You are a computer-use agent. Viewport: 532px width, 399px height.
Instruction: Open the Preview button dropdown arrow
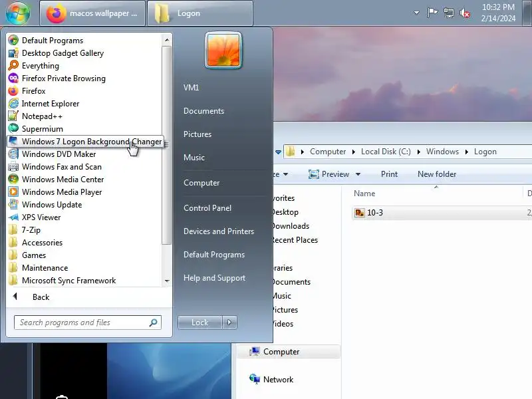tap(358, 174)
